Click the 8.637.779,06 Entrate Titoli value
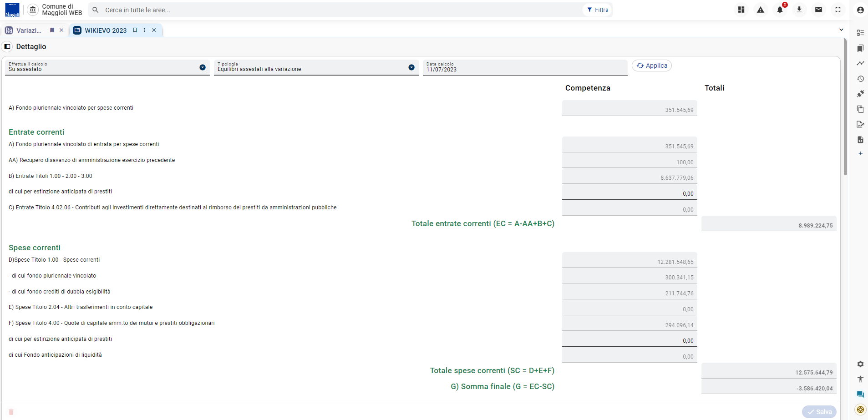Screen dimensions: 868x420 point(629,176)
